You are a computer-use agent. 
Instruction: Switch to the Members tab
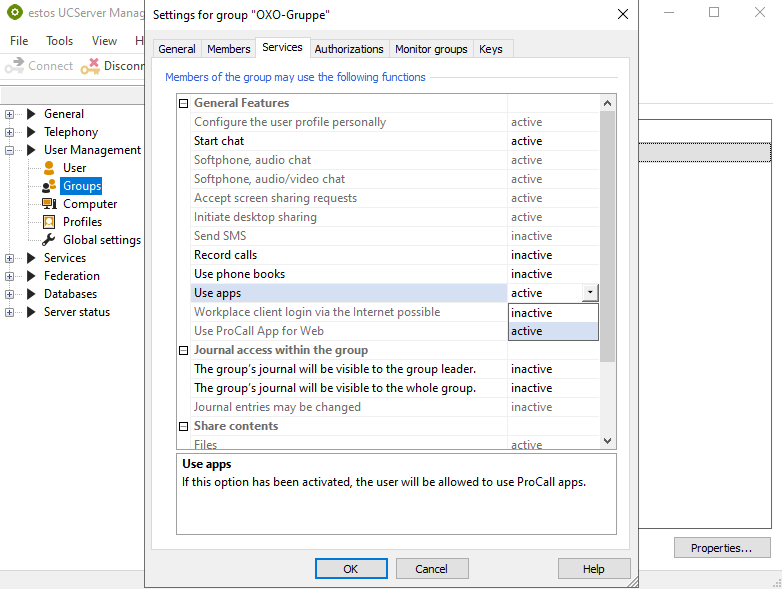pyautogui.click(x=228, y=49)
